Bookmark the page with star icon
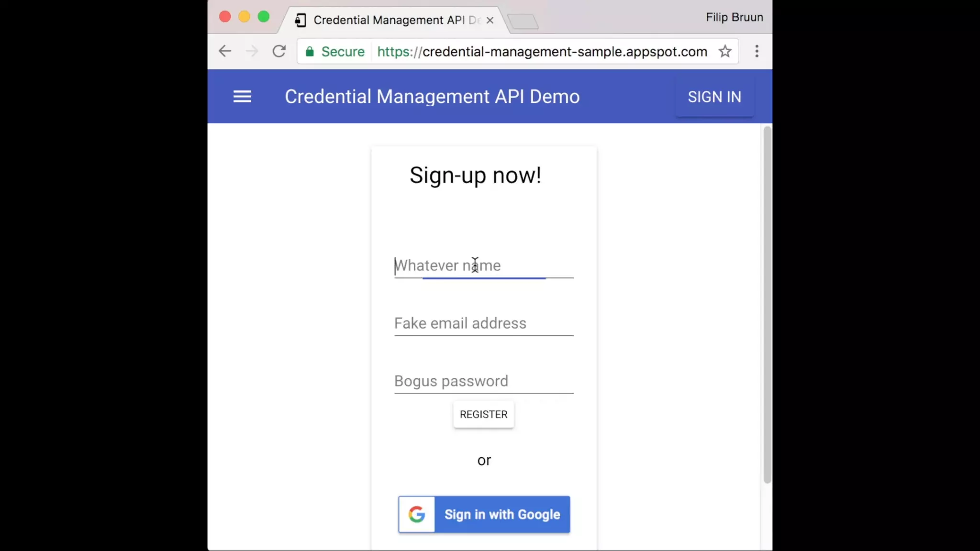This screenshot has height=551, width=980. click(725, 51)
